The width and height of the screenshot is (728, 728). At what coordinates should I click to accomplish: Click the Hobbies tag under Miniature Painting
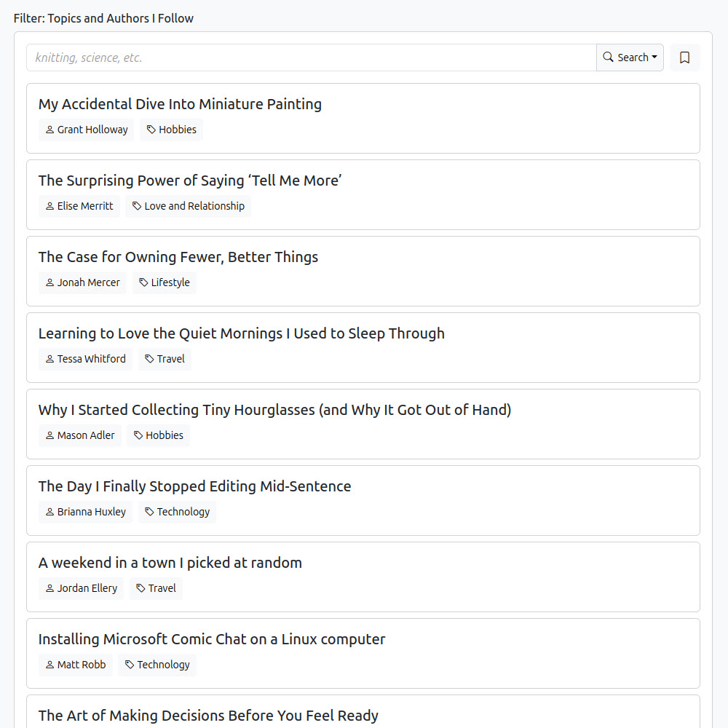coord(171,130)
